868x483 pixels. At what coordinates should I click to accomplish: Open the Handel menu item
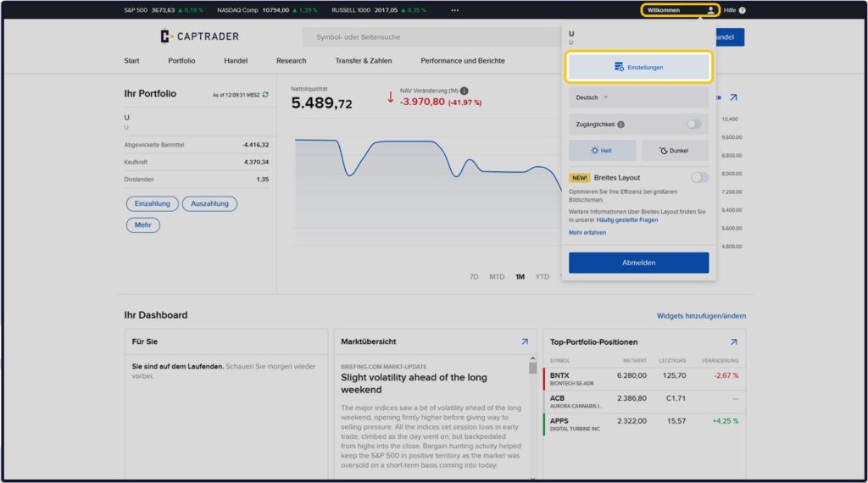click(x=236, y=61)
